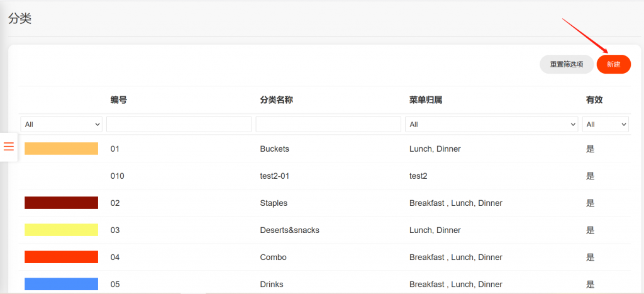The image size is (644, 294).
Task: Open the 有效 filter dropdown
Action: click(606, 124)
